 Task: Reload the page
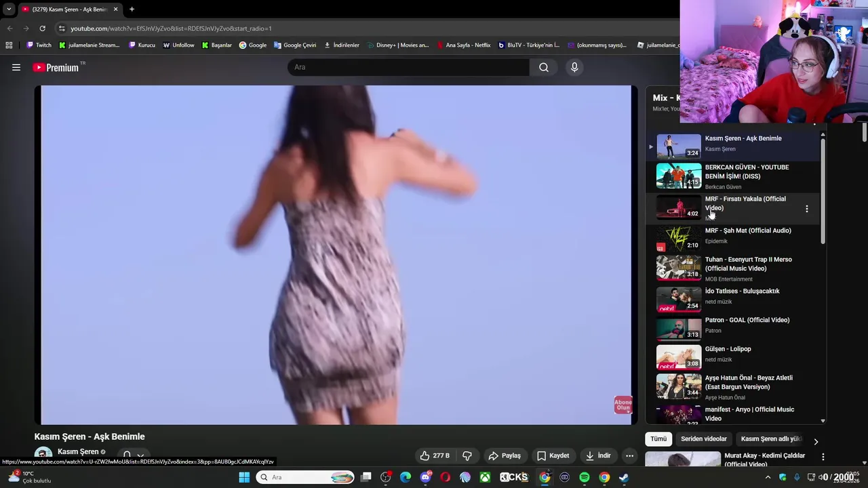tap(42, 28)
